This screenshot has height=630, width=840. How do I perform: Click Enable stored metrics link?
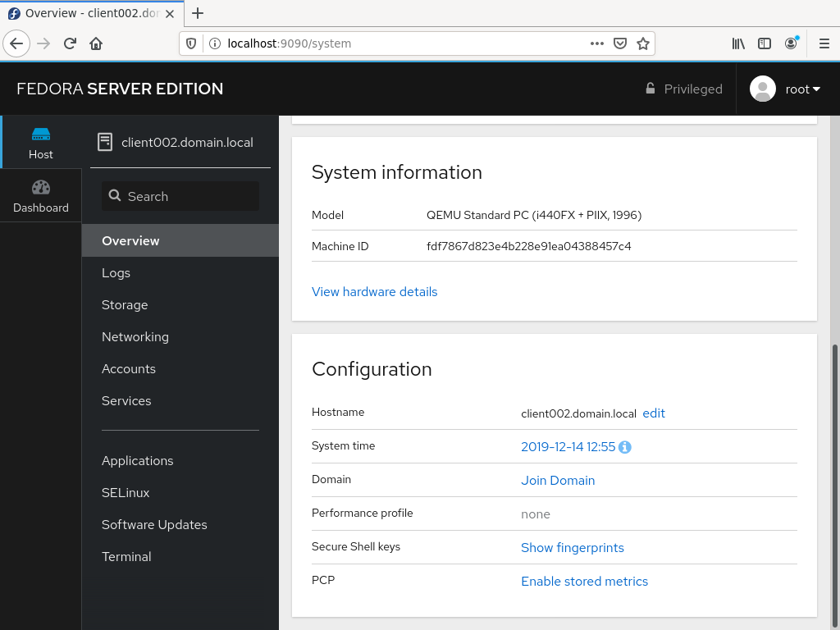coord(584,582)
